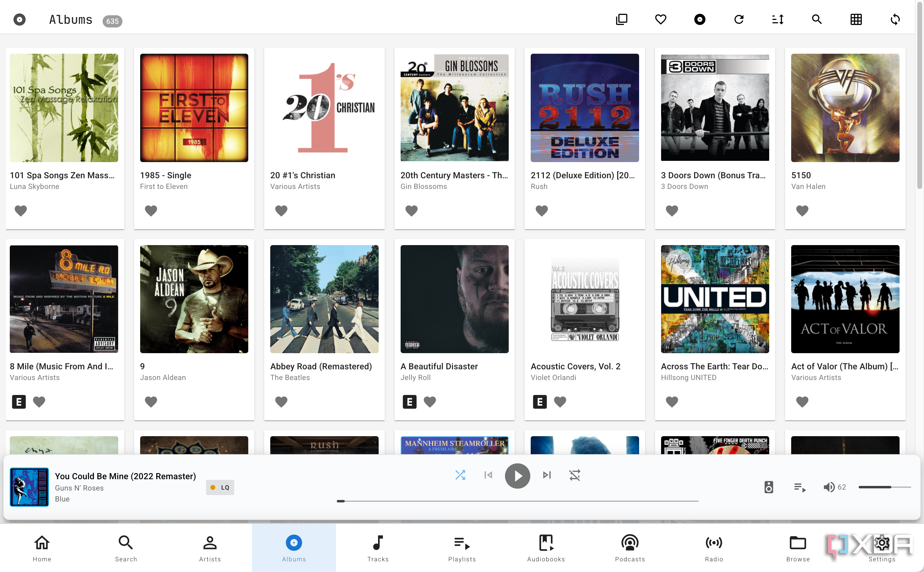Toggle favorite on A Beautiful Disaster
Screen dimensions: 924x572
pyautogui.click(x=430, y=401)
